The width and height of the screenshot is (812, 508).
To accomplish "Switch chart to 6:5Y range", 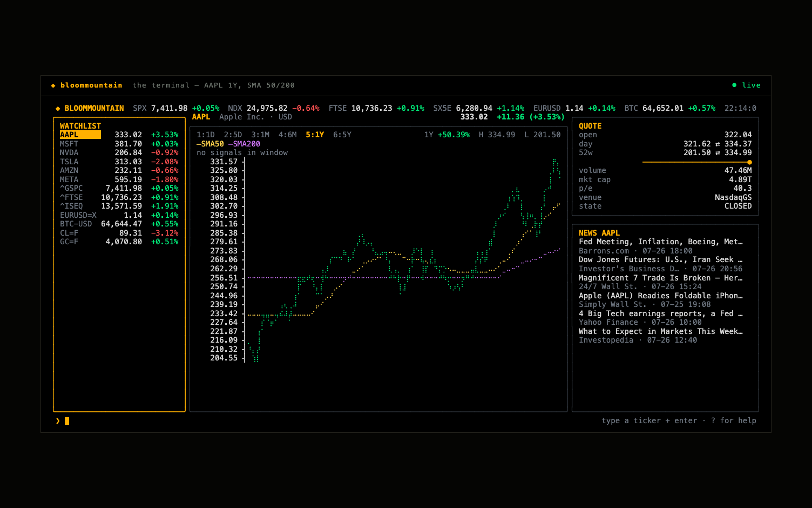I will pyautogui.click(x=342, y=135).
